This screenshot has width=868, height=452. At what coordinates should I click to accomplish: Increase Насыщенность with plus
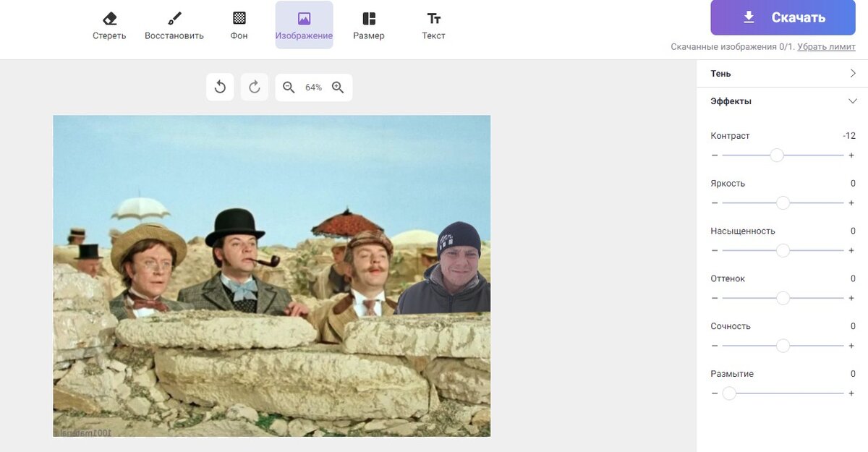(851, 251)
